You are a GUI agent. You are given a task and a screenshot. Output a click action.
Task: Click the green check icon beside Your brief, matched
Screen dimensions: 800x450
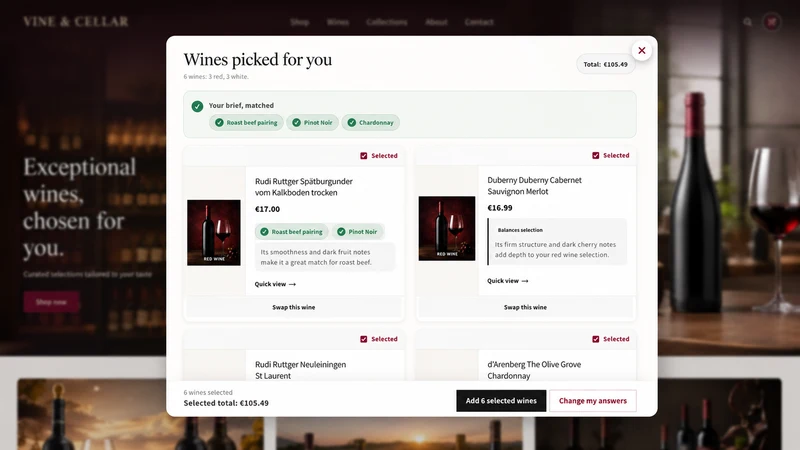197,106
